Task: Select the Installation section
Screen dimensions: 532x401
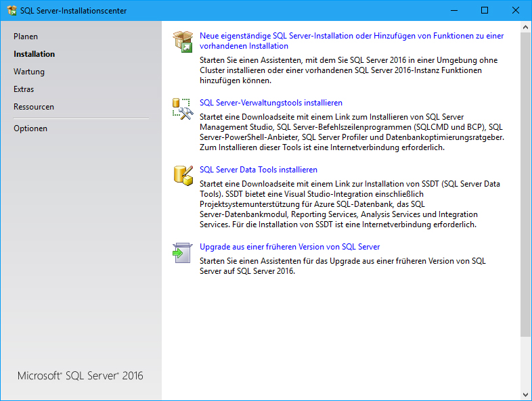Action: (x=35, y=54)
